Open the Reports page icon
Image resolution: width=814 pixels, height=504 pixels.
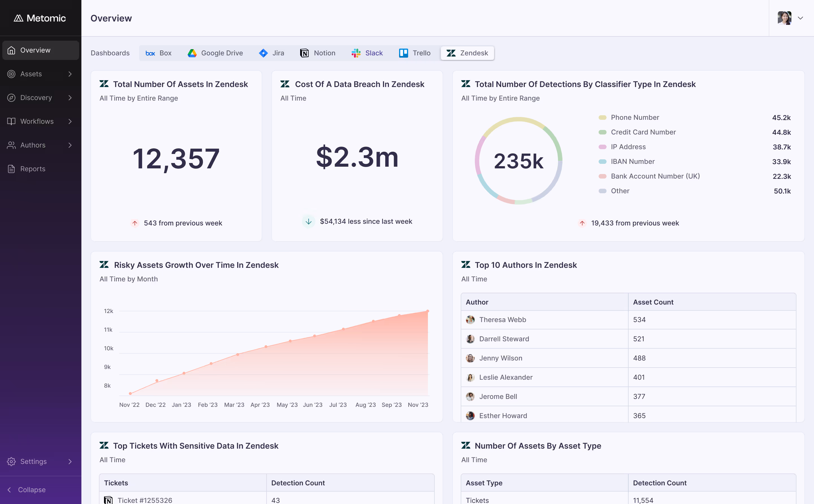pyautogui.click(x=11, y=169)
